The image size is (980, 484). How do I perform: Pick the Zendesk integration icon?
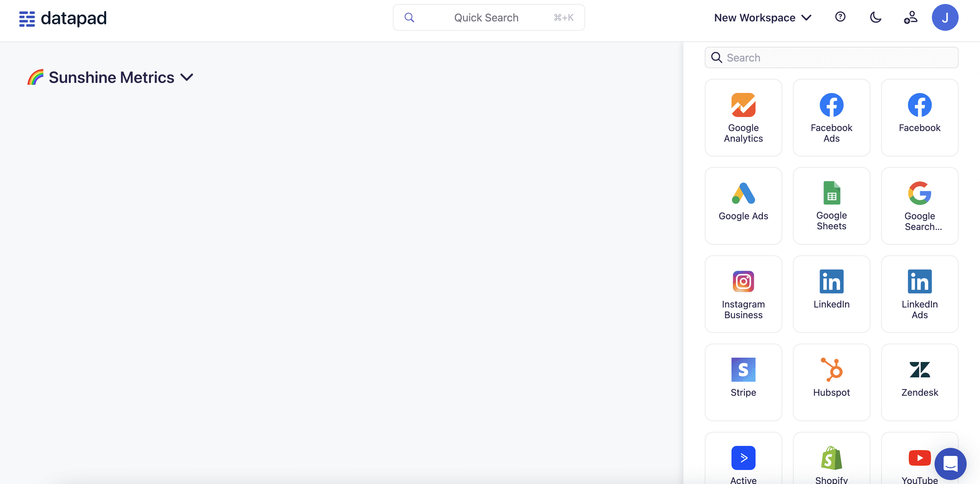(x=920, y=369)
